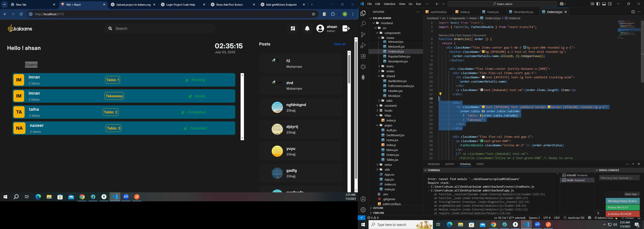Screen dimensions: 644x229
Task: Customize layout button in VS Code title bar
Action: [x=592, y=4]
